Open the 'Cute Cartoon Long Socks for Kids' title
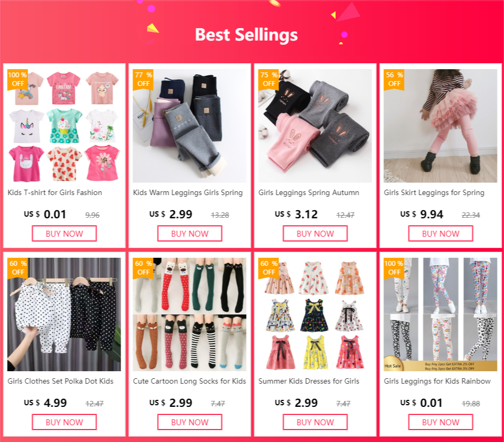This screenshot has height=442, width=504. (189, 381)
